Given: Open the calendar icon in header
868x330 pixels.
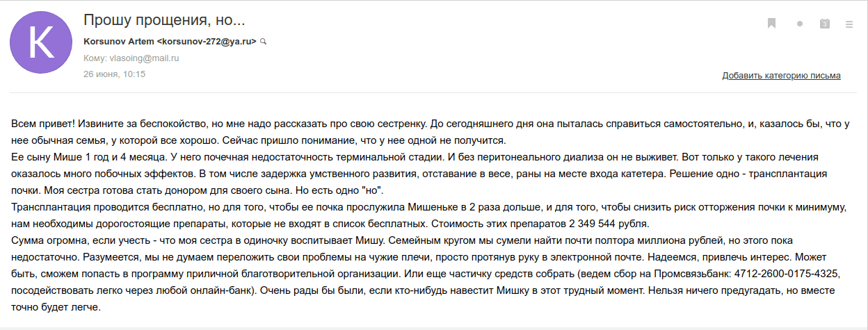Looking at the screenshot, I should point(825,24).
